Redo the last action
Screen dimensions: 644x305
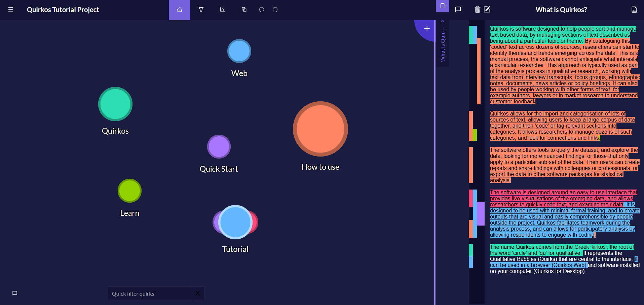point(275,10)
